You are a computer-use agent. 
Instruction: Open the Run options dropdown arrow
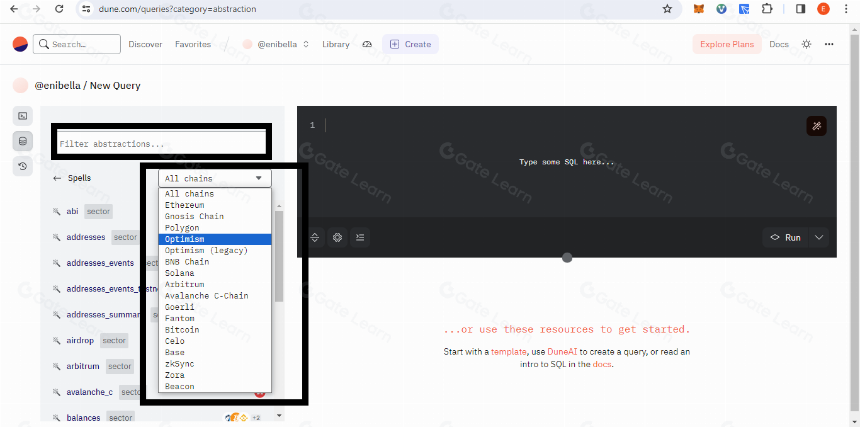(x=819, y=237)
